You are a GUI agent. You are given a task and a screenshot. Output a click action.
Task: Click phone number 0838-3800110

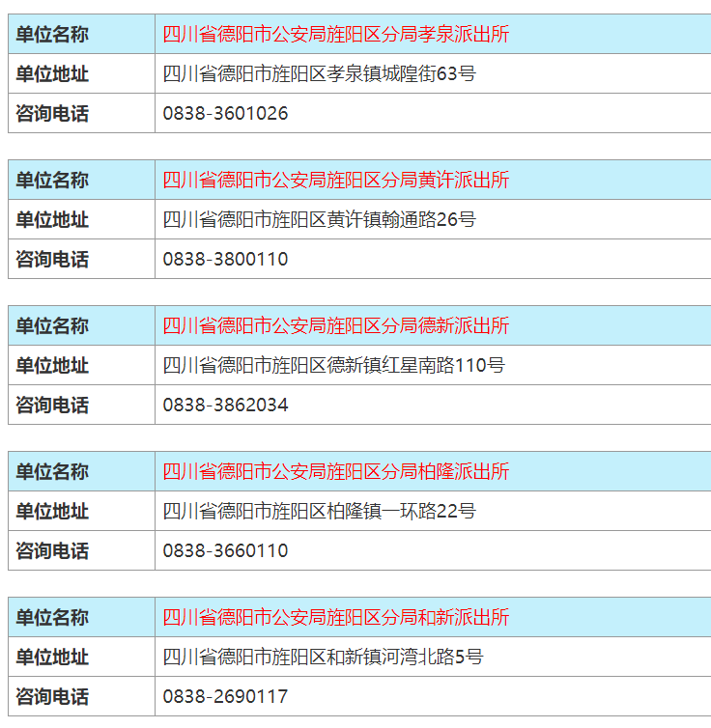(225, 259)
